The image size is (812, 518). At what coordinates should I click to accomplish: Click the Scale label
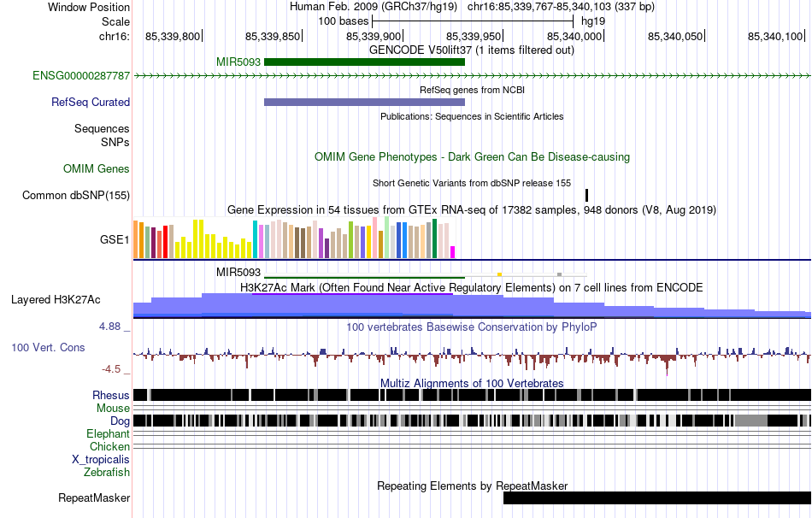[x=115, y=21]
